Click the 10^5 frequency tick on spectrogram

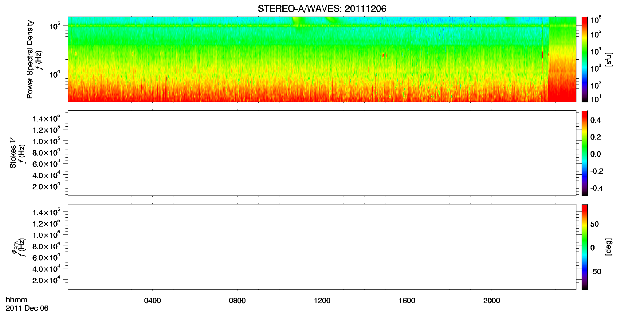tap(54, 26)
